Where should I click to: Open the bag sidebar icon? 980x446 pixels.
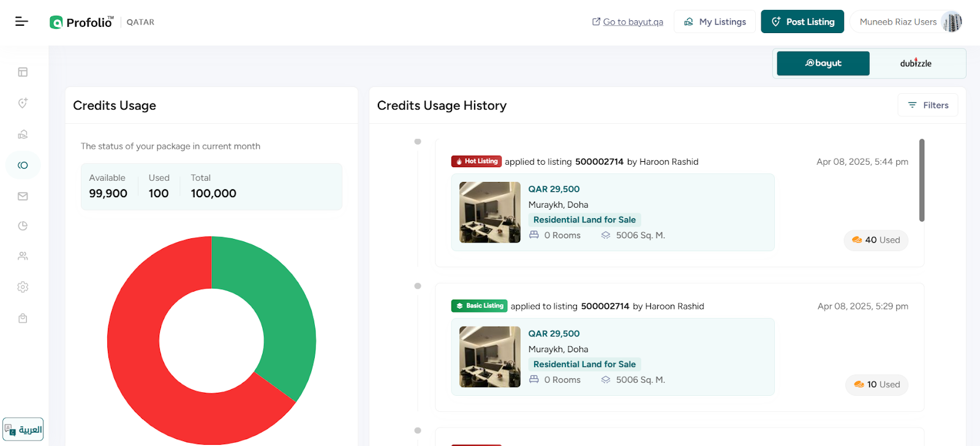[23, 318]
